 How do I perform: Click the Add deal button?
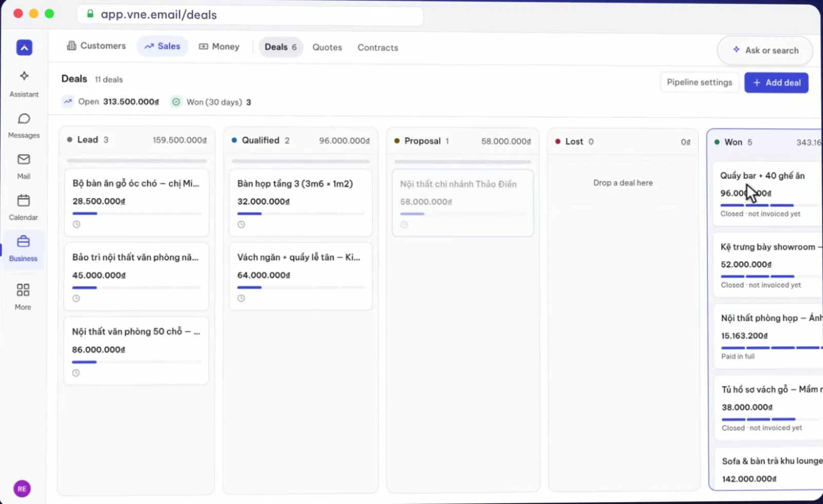tap(777, 83)
